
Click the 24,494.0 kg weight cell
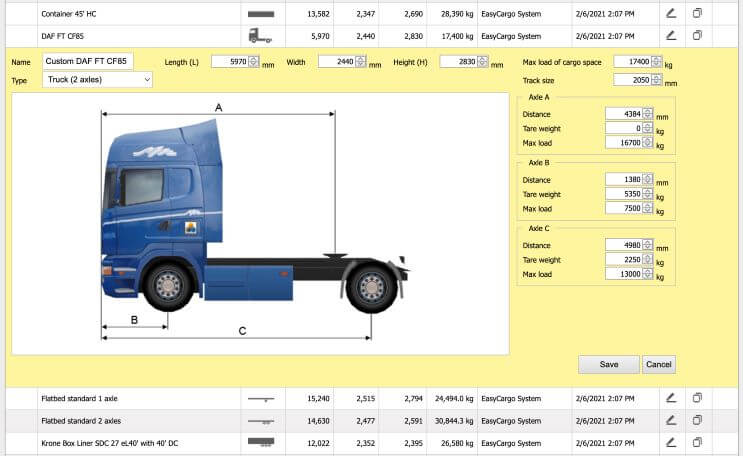454,399
